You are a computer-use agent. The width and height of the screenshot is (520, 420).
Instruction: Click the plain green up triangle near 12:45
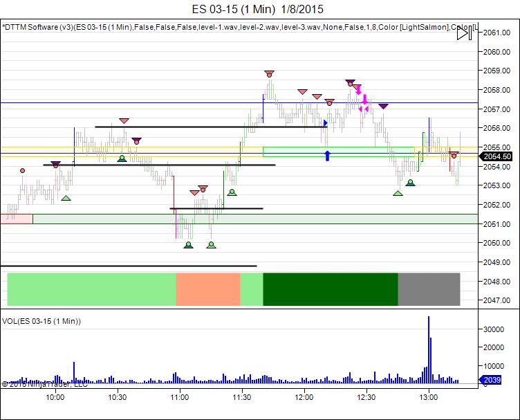point(398,193)
